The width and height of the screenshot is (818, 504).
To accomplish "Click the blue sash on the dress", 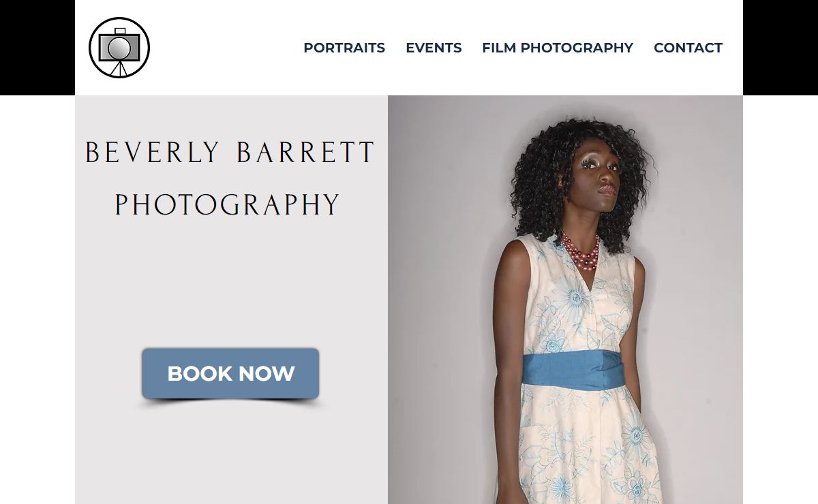I will pos(571,371).
